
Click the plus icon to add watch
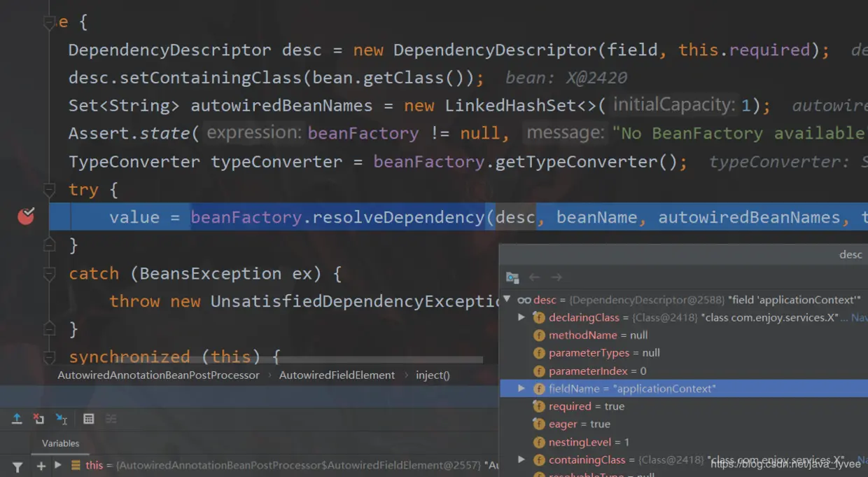click(41, 466)
